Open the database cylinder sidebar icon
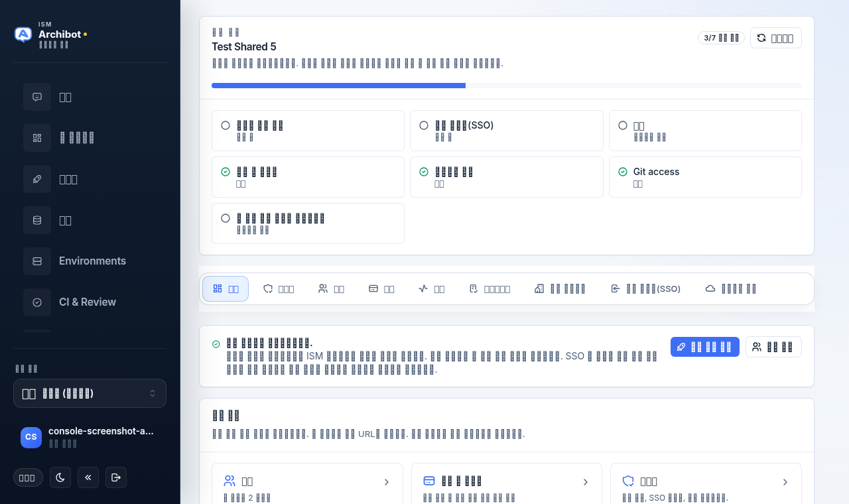This screenshot has height=504, width=849. (37, 220)
